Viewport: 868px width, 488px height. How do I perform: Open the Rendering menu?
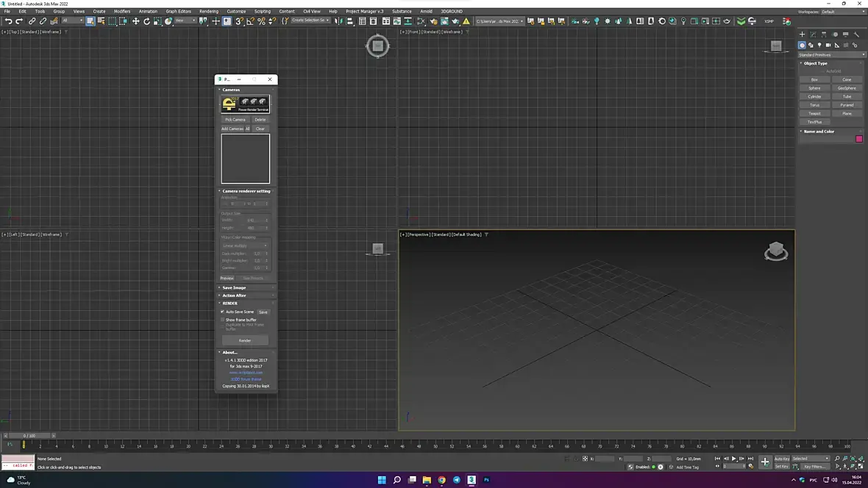pos(208,12)
